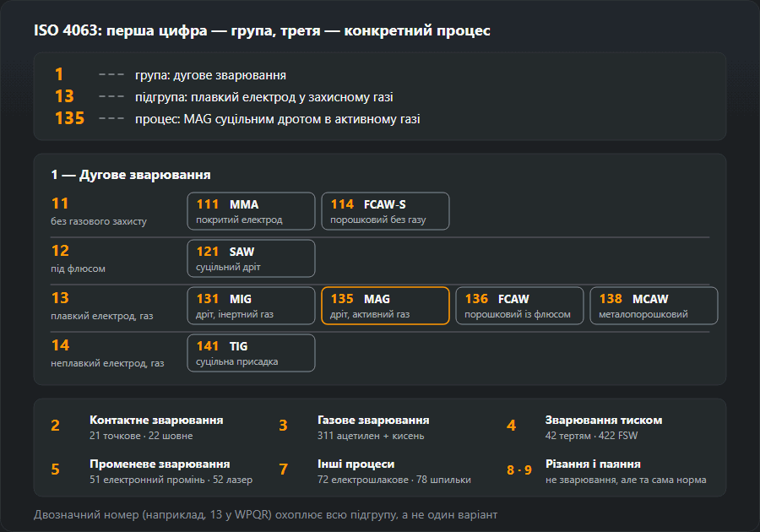The width and height of the screenshot is (760, 532).
Task: Pick the 138 MCAW card
Action: 654,306
